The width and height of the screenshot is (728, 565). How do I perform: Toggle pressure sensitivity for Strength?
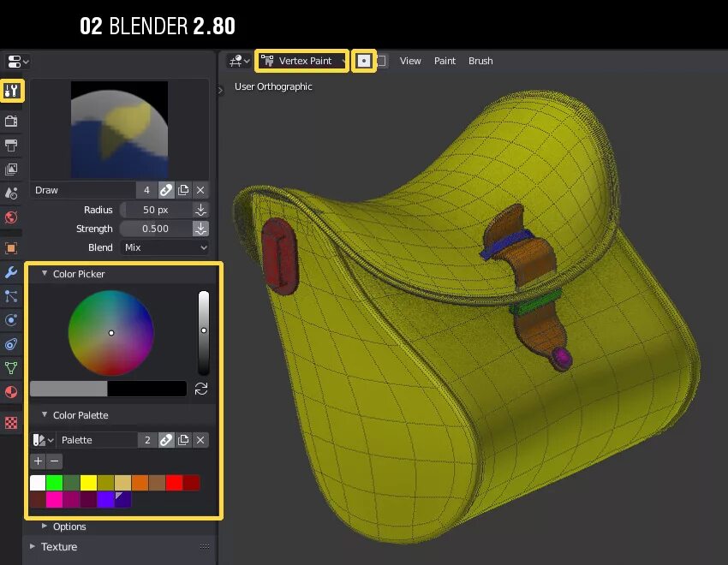[x=200, y=229]
